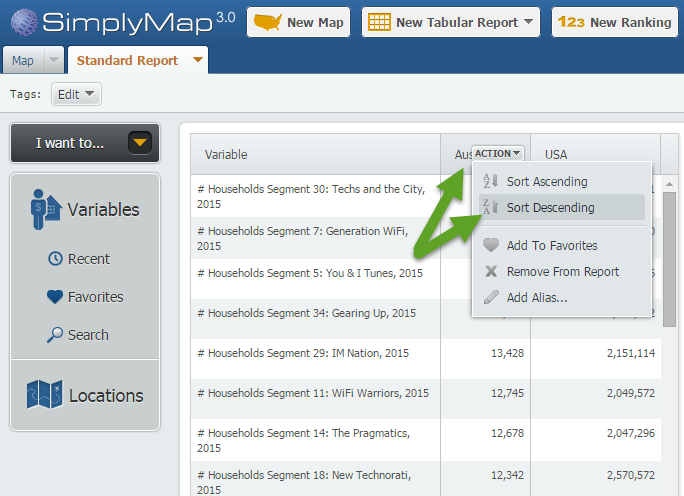This screenshot has width=684, height=496.
Task: Open the Tags Edit dropdown
Action: click(76, 94)
